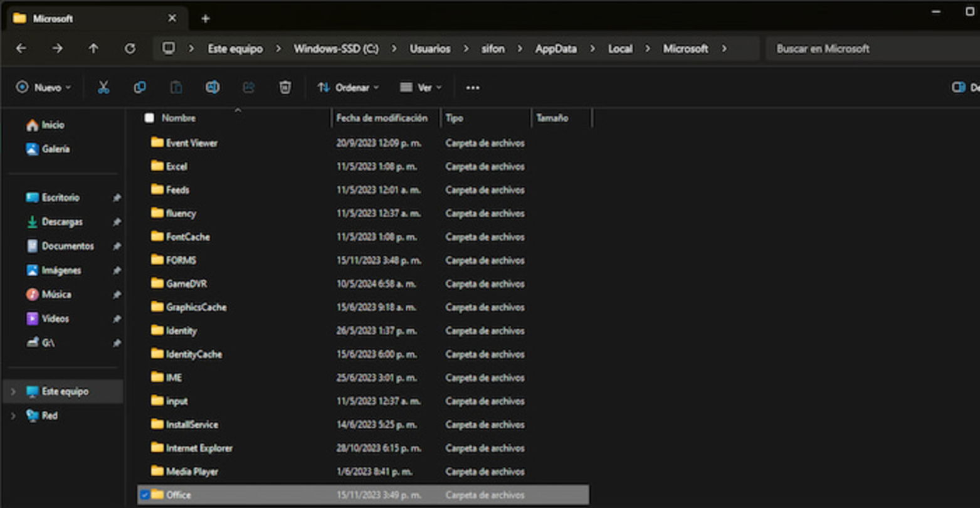Click the Cut scissors icon

tap(103, 87)
